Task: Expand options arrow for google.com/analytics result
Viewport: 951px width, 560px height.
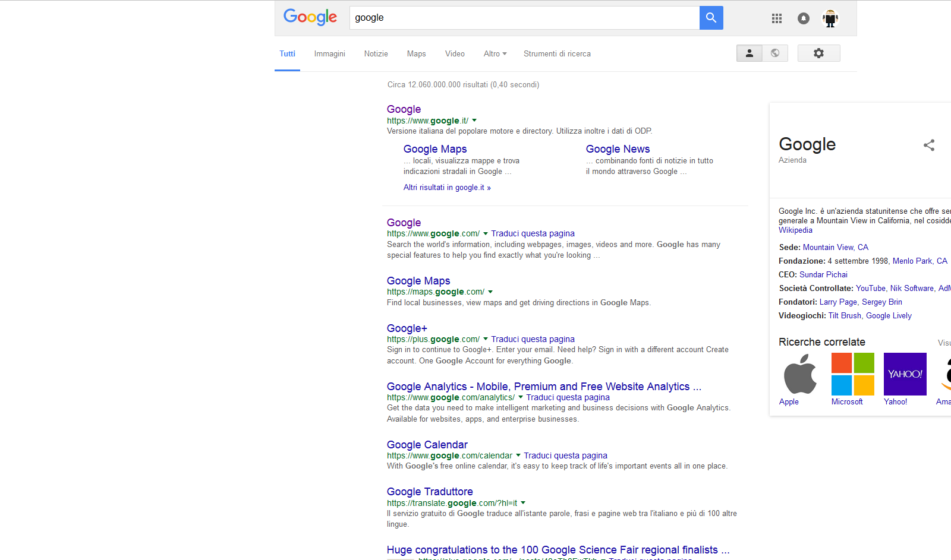Action: [521, 397]
